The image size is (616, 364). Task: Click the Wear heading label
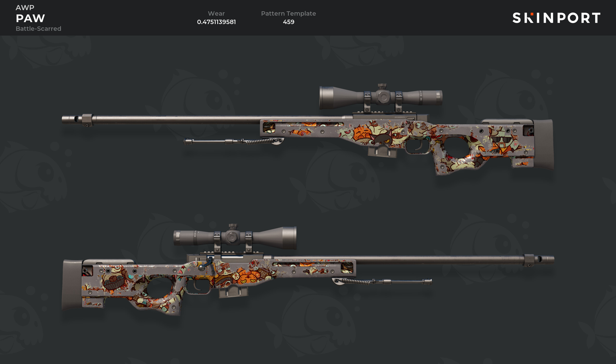[x=216, y=13]
